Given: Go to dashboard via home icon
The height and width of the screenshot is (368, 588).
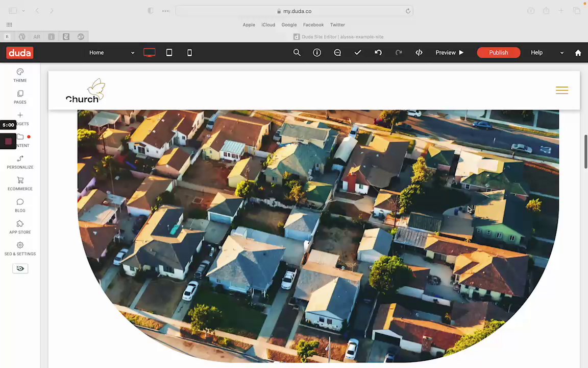Looking at the screenshot, I should click(578, 53).
